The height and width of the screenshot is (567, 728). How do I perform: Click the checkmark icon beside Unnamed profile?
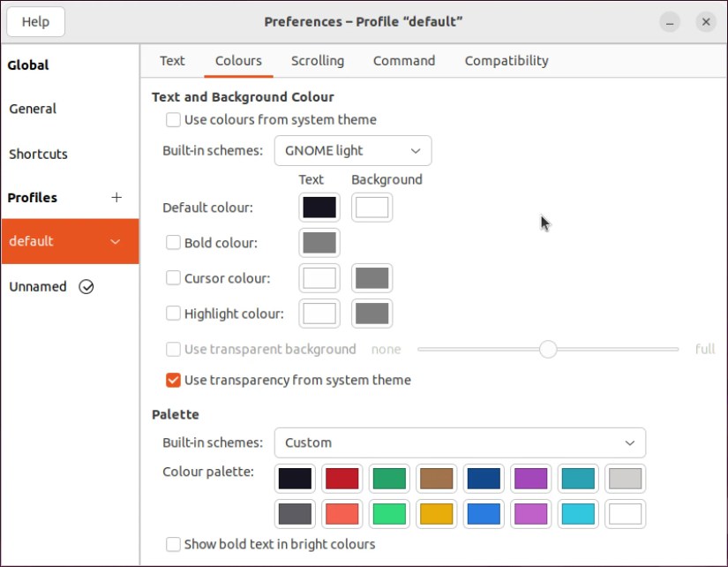[86, 286]
